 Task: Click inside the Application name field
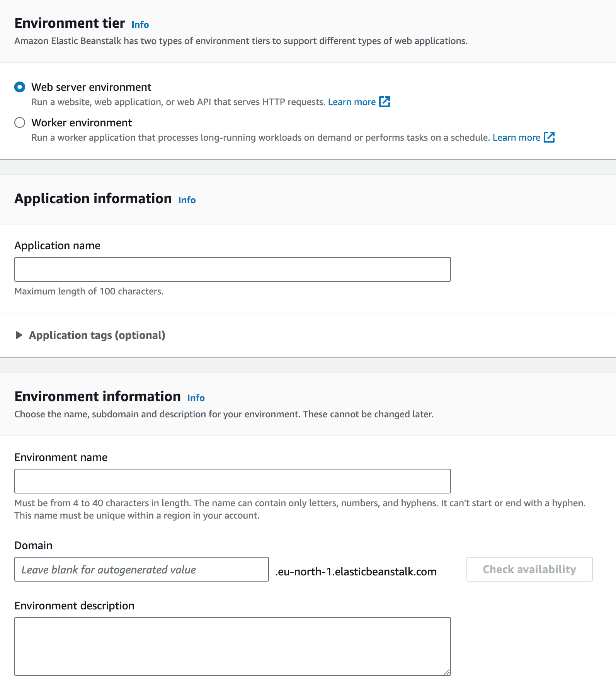[x=232, y=269]
